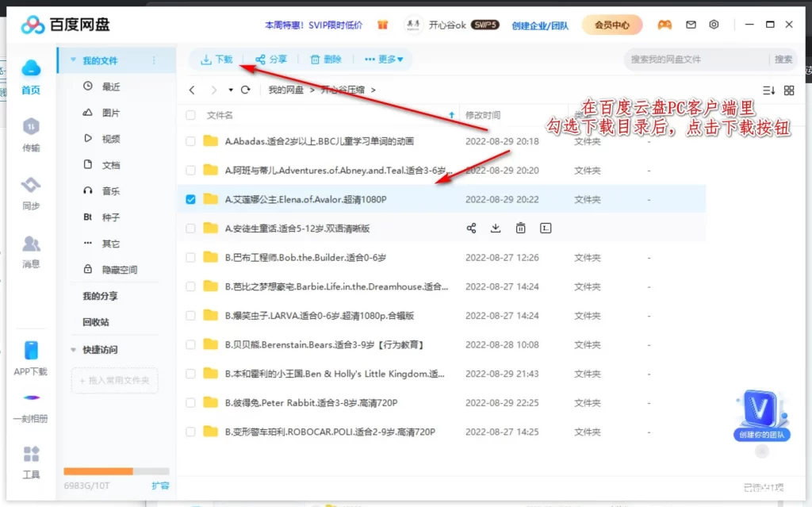Check the B.芭比之梦想豪宅 Barbie folder checkbox
Image resolution: width=812 pixels, height=507 pixels.
pyautogui.click(x=190, y=286)
